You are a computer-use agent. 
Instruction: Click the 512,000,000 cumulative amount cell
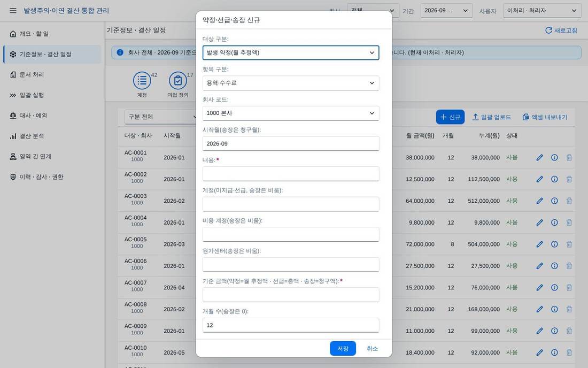(x=484, y=201)
